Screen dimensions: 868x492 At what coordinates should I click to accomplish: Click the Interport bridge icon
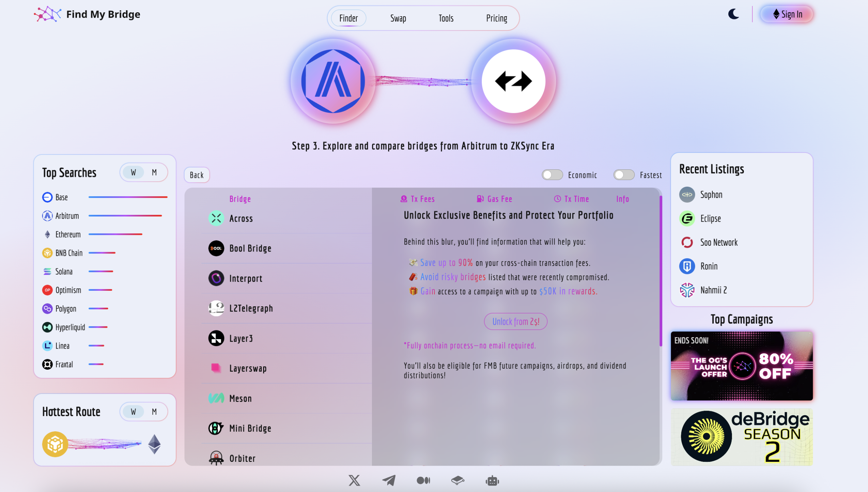(x=216, y=278)
